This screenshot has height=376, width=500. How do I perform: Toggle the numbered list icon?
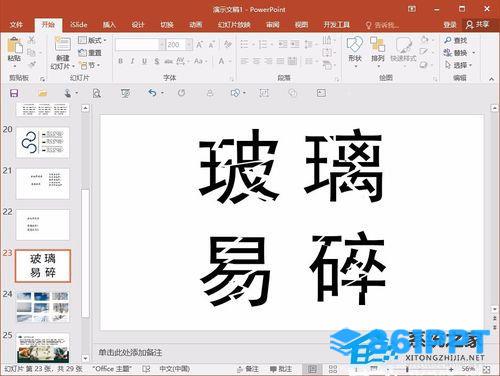(x=263, y=44)
